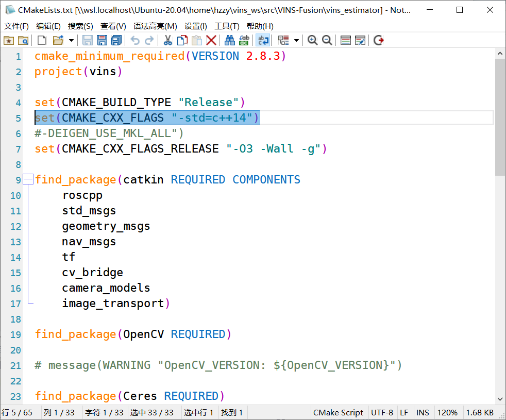506x420 pixels.
Task: Click the Zoom Out magnifier icon
Action: [327, 40]
